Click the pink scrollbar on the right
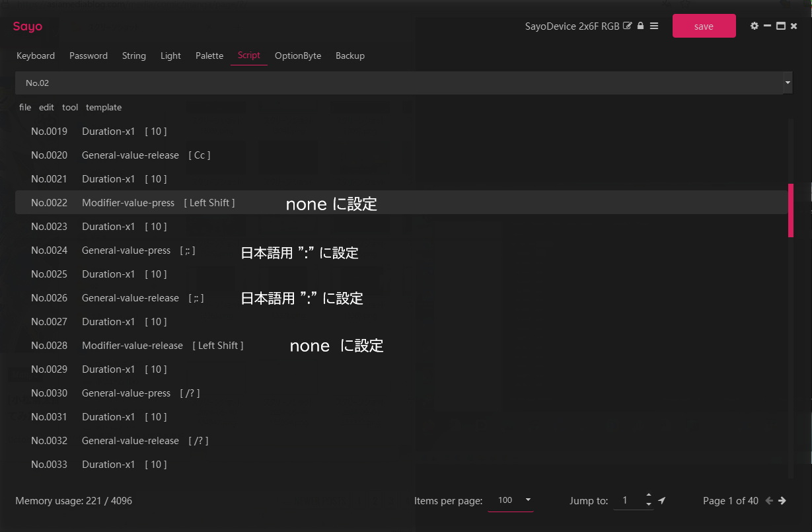The image size is (812, 532). pyautogui.click(x=791, y=208)
